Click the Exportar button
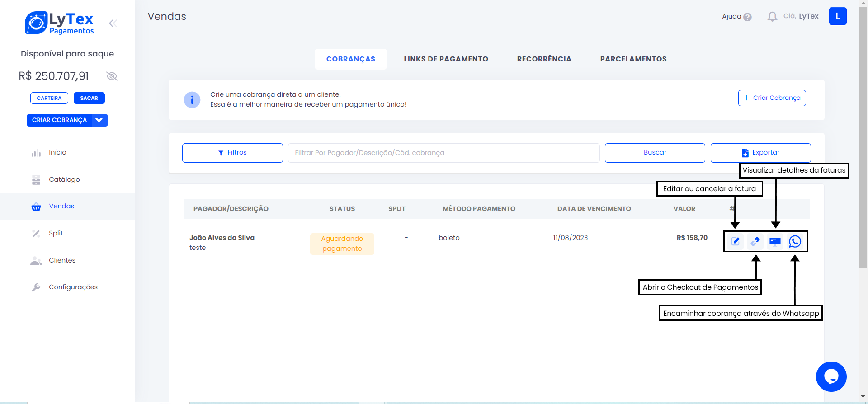 pos(761,153)
